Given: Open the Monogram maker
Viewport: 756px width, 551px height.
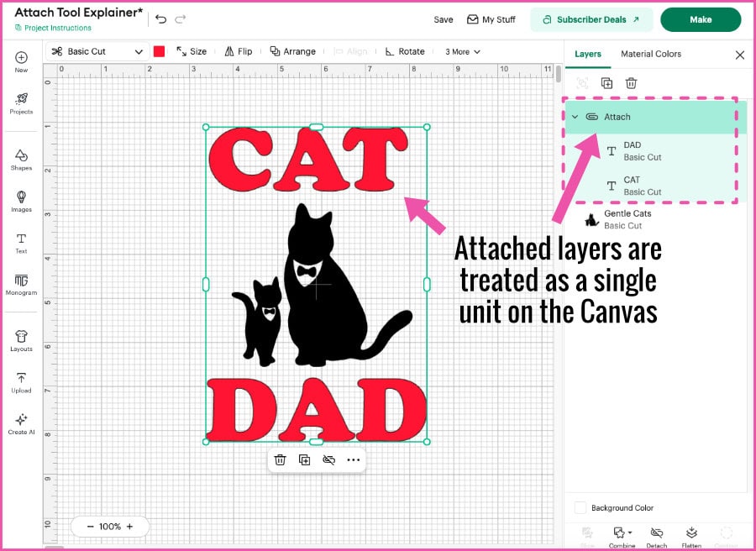Looking at the screenshot, I should click(x=21, y=285).
